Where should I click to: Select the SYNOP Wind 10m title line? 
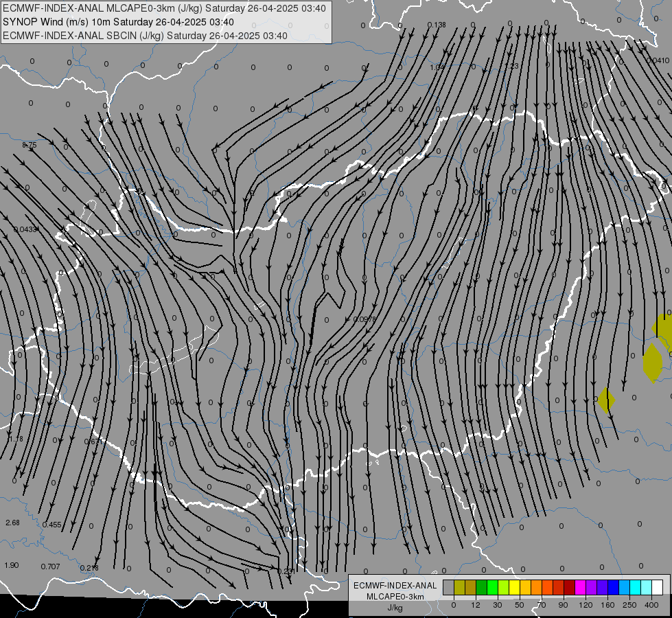[x=118, y=22]
